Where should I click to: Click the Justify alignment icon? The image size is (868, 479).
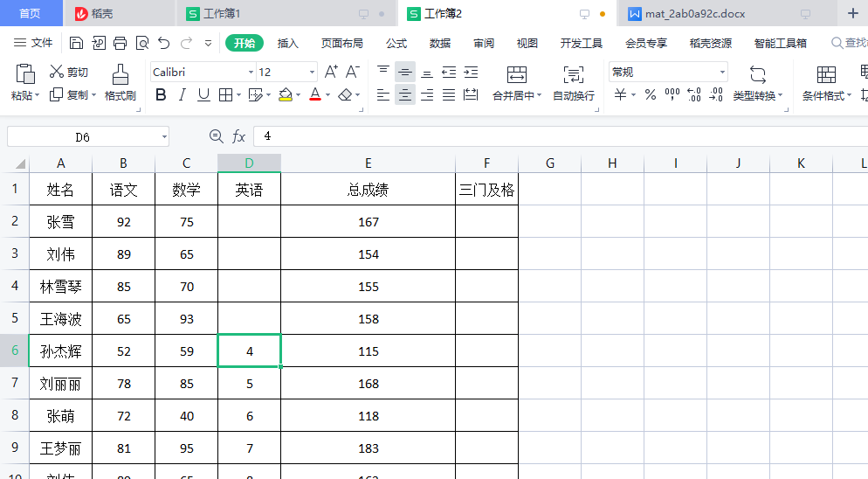(449, 94)
